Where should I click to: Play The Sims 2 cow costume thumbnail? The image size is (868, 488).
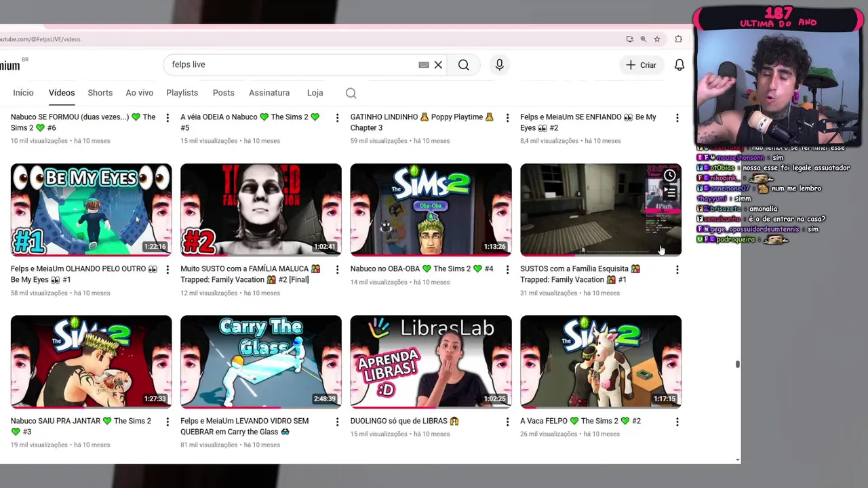tap(601, 361)
